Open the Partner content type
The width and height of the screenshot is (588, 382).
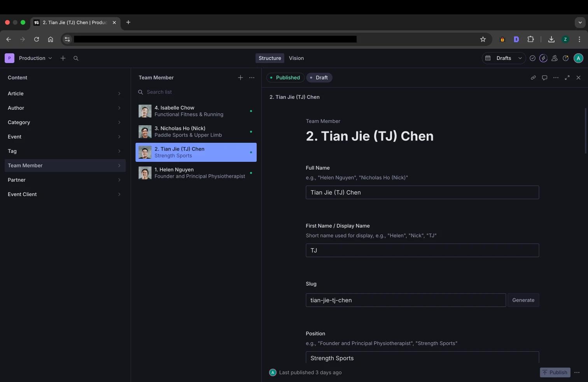[x=65, y=180]
